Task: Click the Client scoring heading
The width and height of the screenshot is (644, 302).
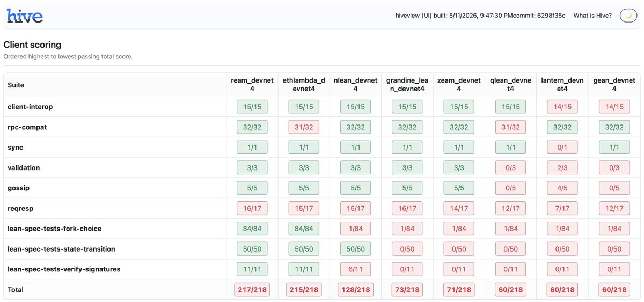Action: click(x=32, y=45)
